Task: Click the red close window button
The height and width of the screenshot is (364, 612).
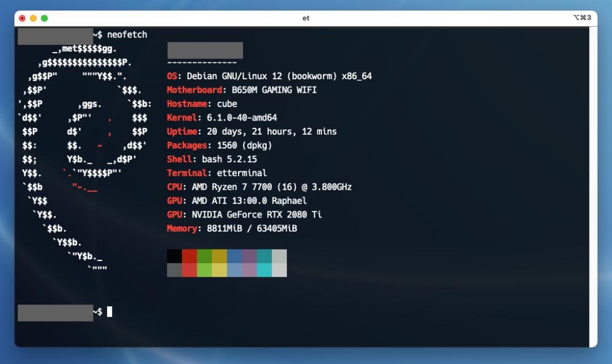Action: click(23, 18)
